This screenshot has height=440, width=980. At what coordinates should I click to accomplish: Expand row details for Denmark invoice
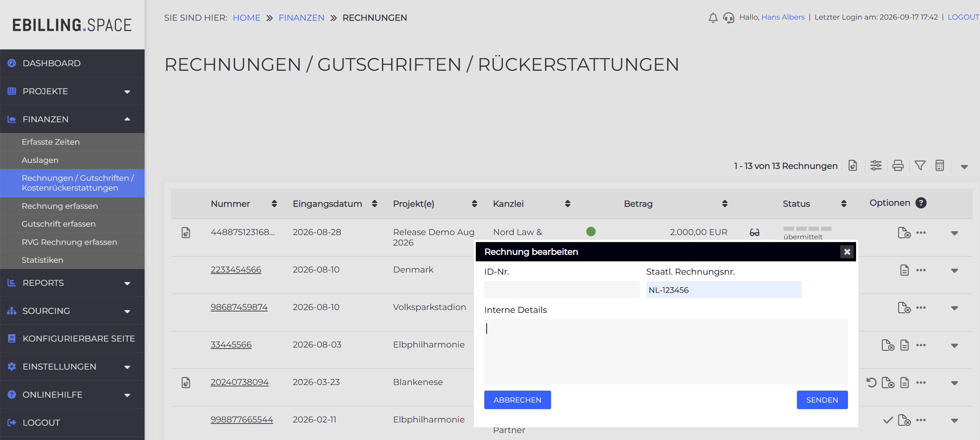point(954,271)
